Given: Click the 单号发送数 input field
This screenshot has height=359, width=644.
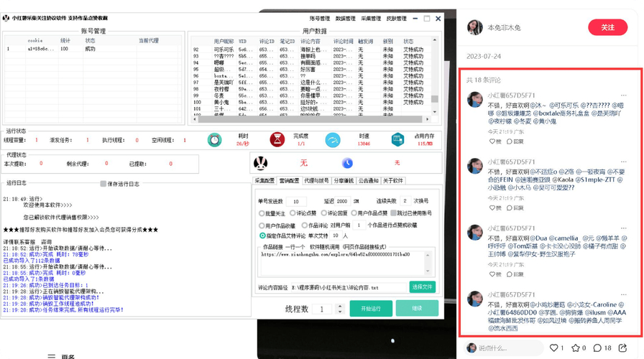Looking at the screenshot, I should [x=295, y=201].
